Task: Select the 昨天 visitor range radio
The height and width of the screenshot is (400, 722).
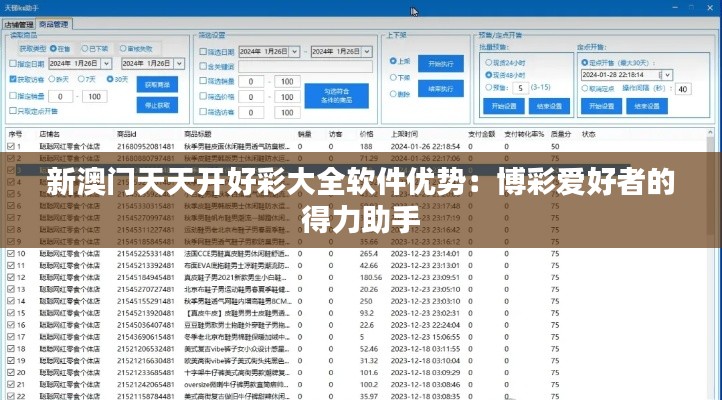Action: [52, 79]
